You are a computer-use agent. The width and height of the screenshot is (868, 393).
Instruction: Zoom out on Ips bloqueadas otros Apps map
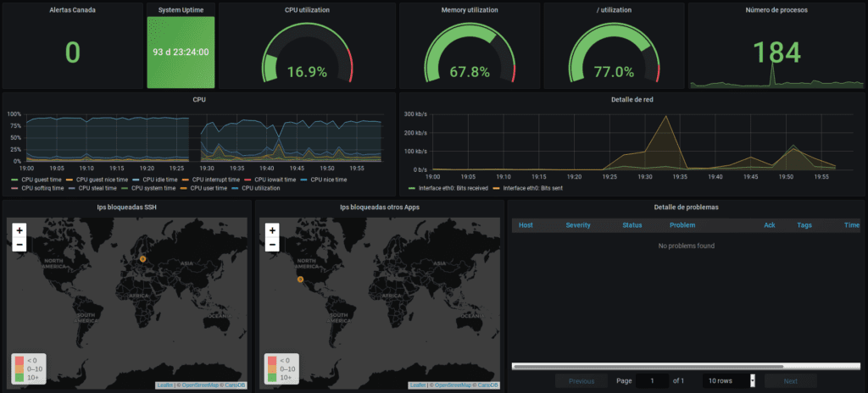pyautogui.click(x=272, y=244)
